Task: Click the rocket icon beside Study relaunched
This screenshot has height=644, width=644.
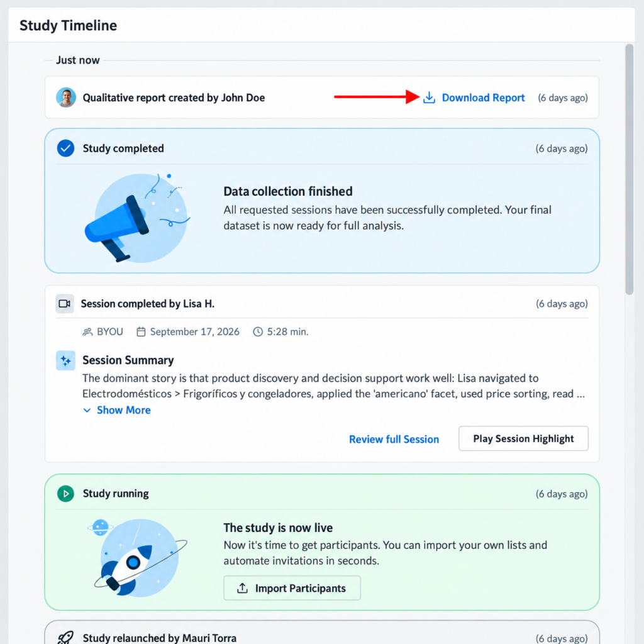Action: 65,638
